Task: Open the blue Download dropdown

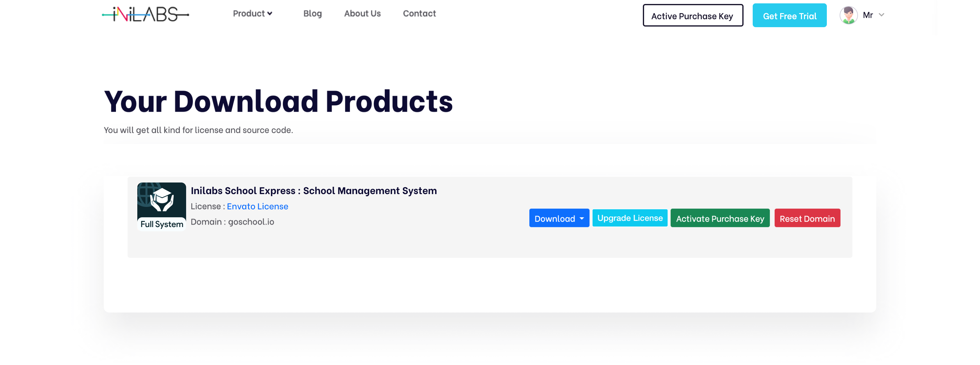Action: 559,218
